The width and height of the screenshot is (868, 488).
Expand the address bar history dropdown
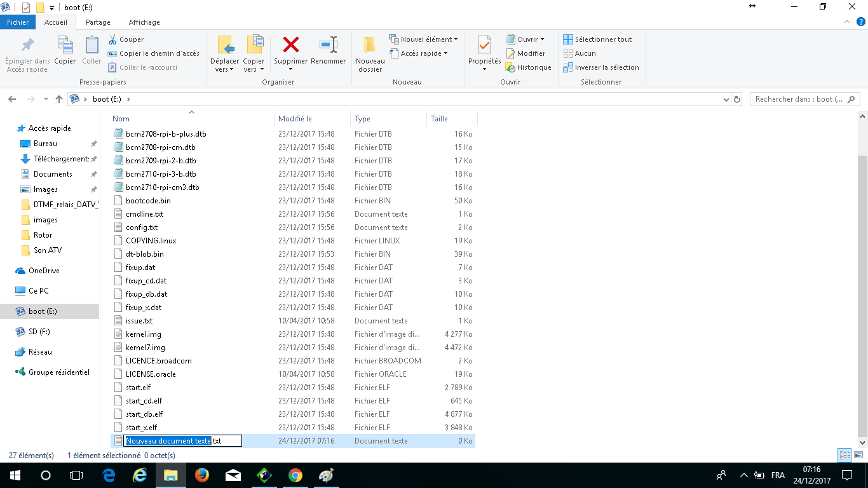click(x=726, y=99)
